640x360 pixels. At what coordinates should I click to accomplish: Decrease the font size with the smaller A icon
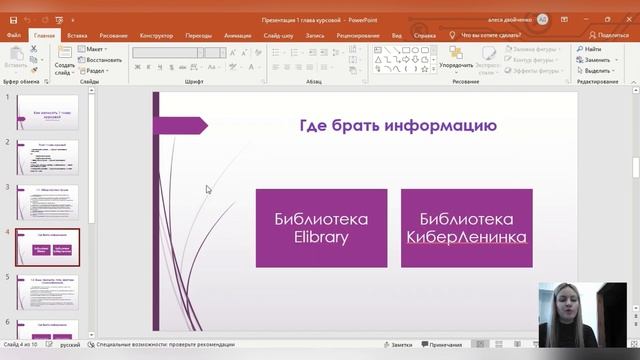click(x=244, y=52)
